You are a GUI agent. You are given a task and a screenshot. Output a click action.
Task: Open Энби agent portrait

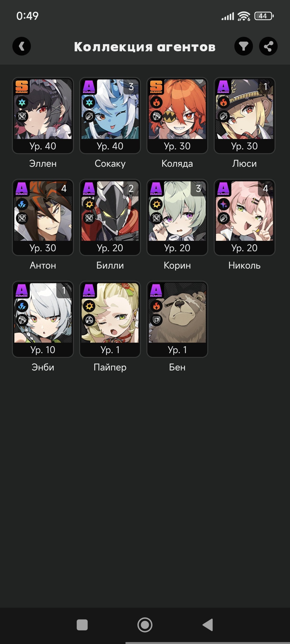click(x=43, y=313)
